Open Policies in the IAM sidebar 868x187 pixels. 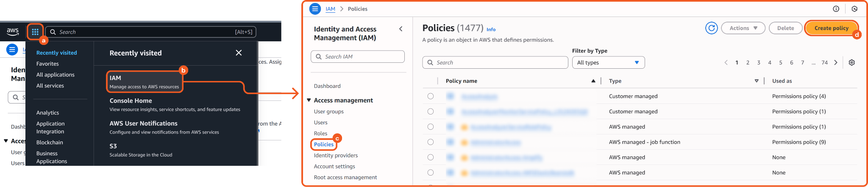[323, 144]
